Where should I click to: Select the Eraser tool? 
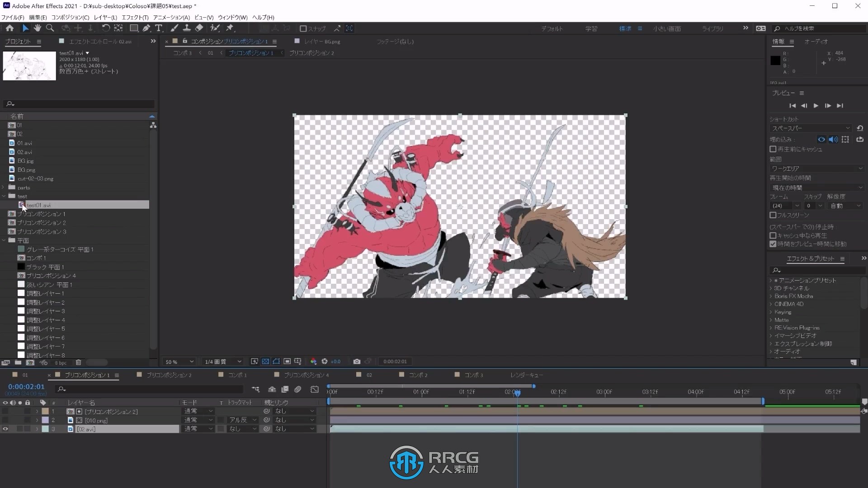click(x=199, y=28)
